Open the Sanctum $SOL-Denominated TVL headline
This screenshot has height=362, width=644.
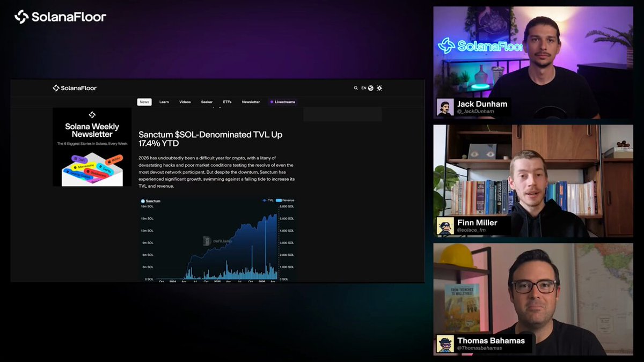tap(210, 139)
